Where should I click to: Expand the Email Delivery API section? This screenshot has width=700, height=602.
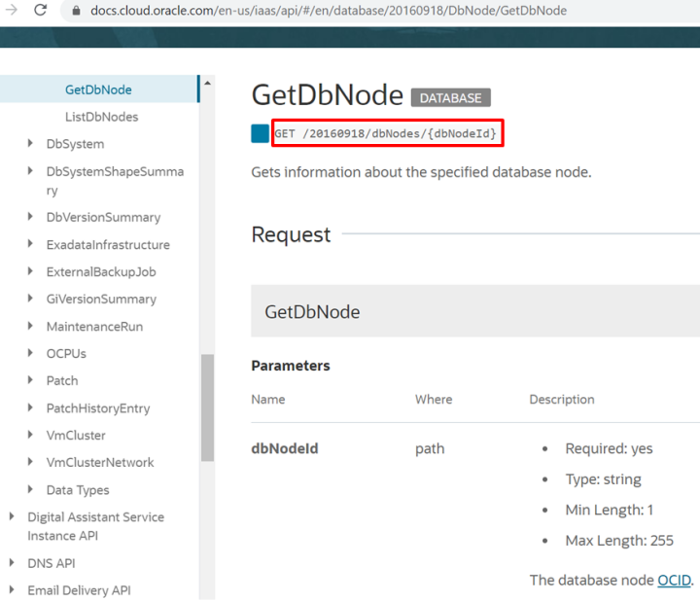pyautogui.click(x=12, y=590)
